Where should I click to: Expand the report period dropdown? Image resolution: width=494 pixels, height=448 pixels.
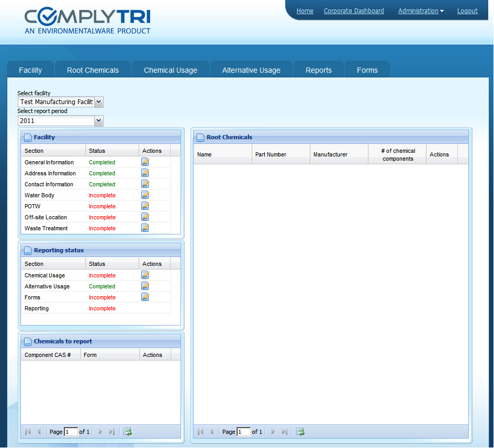pyautogui.click(x=98, y=121)
